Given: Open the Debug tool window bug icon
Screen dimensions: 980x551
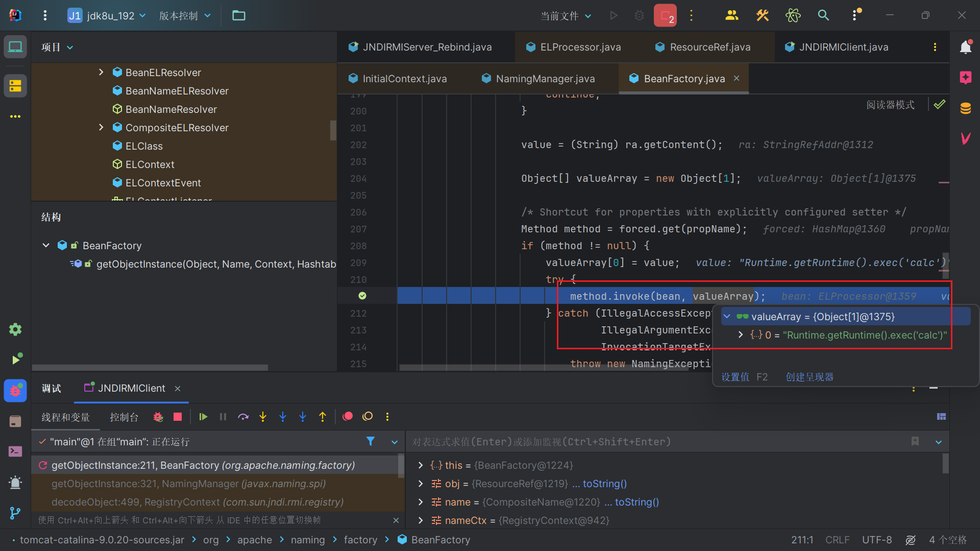Looking at the screenshot, I should pos(15,391).
